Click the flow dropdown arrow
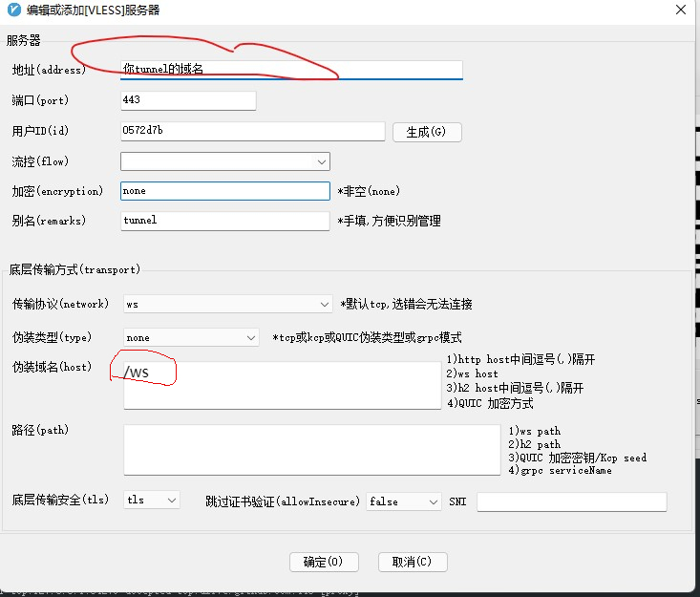This screenshot has width=700, height=597. point(321,162)
